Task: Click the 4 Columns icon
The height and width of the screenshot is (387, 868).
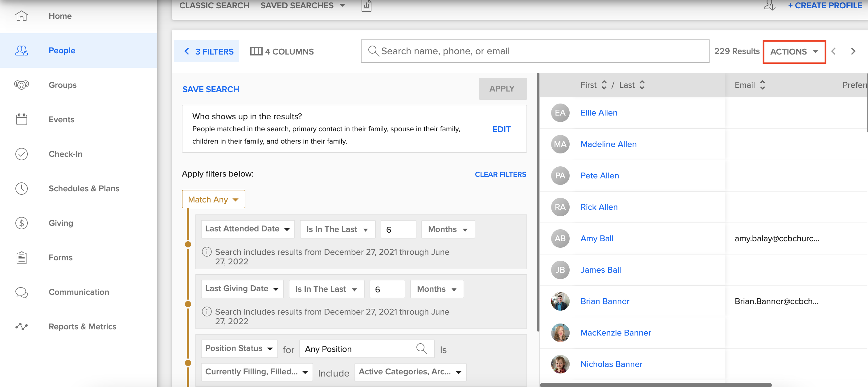Action: tap(256, 51)
